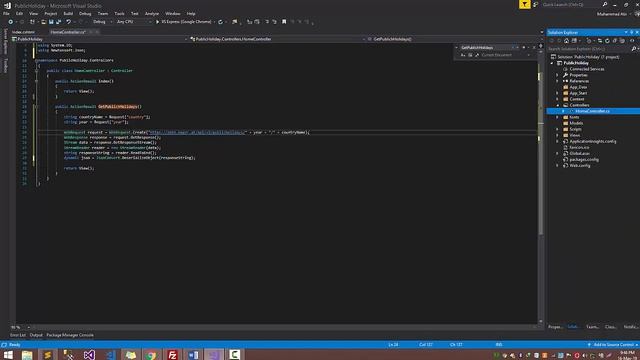Click the purple Visual Studio taskbar icon
Screen dimensions: 640x360
(x=89, y=355)
